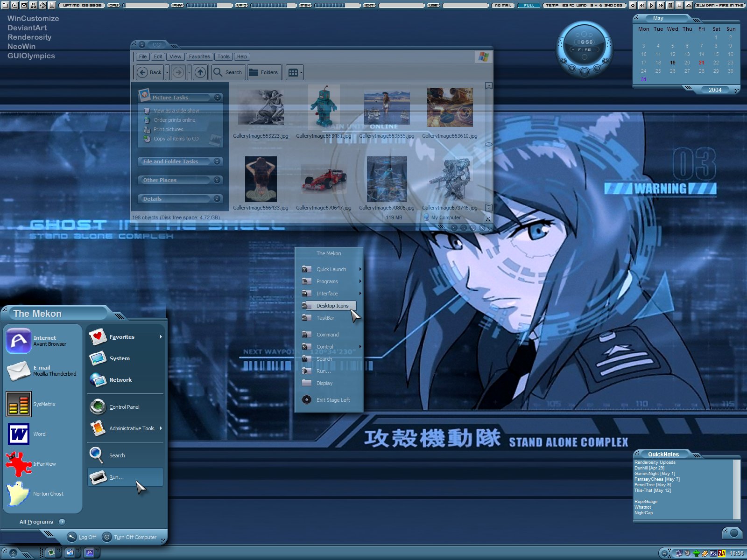Screen dimensions: 747x560
Task: Open the Back history dropdown arrow
Action: [167, 72]
